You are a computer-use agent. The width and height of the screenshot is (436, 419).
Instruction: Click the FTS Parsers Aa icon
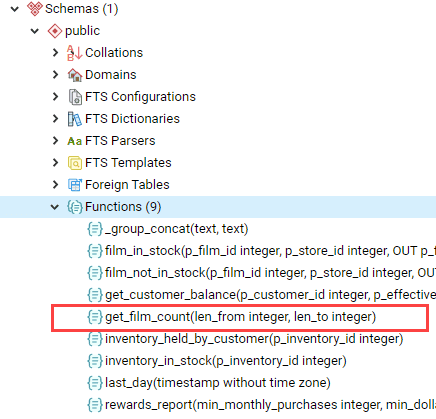coord(75,141)
